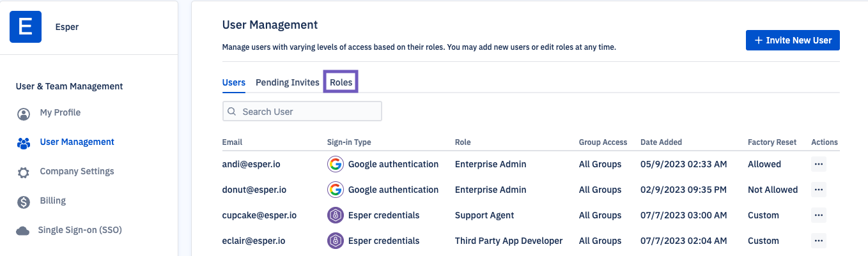This screenshot has height=256, width=868.
Task: Click the Third Party App Developer role
Action: [509, 241]
